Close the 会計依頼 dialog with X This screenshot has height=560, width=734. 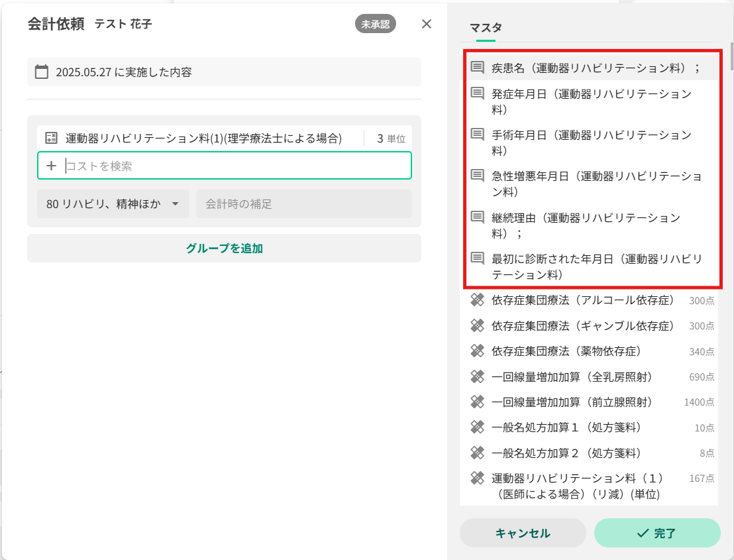(427, 25)
